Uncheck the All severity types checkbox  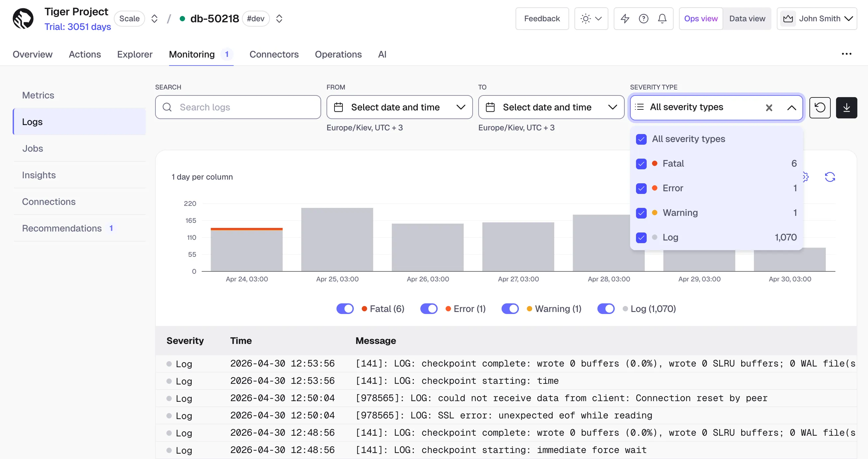point(641,139)
